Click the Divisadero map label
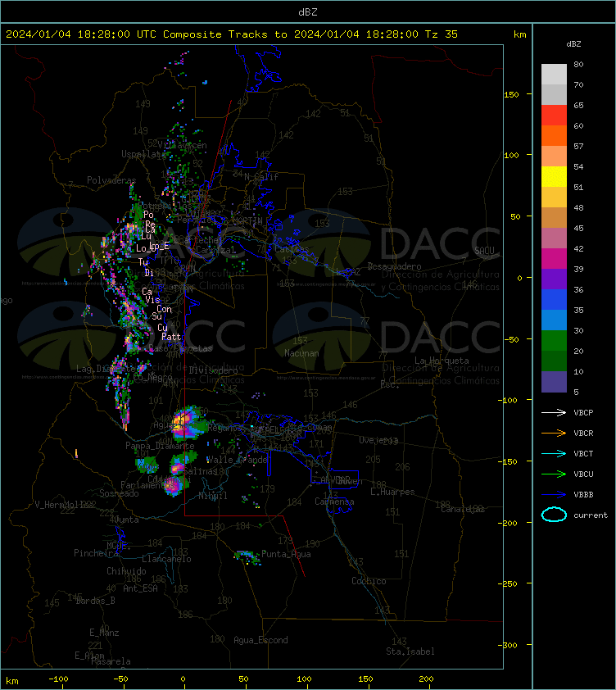The width and height of the screenshot is (616, 690). [214, 370]
